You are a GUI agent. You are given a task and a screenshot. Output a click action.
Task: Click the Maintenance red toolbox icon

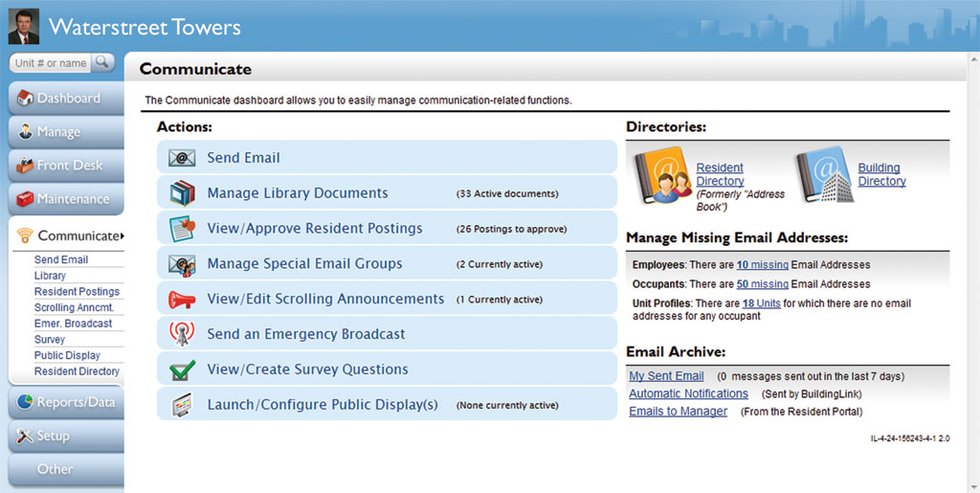[x=25, y=199]
